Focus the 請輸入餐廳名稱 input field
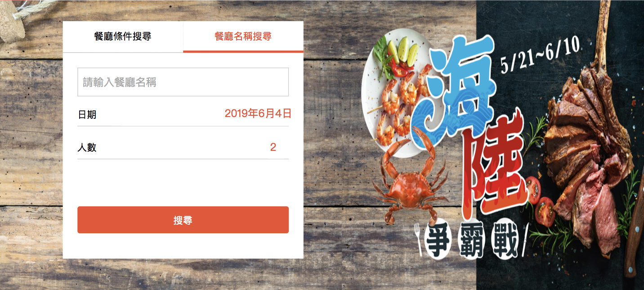This screenshot has height=290, width=644. tap(183, 82)
